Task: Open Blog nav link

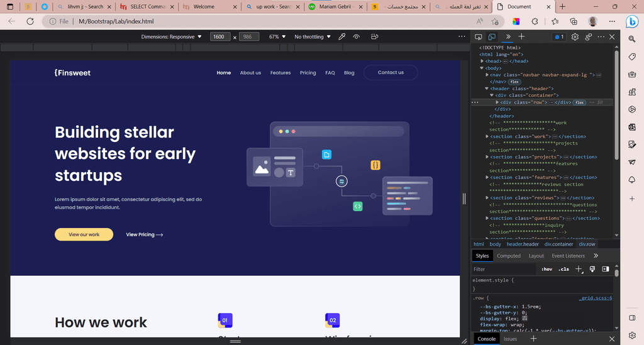Action: 349,73
